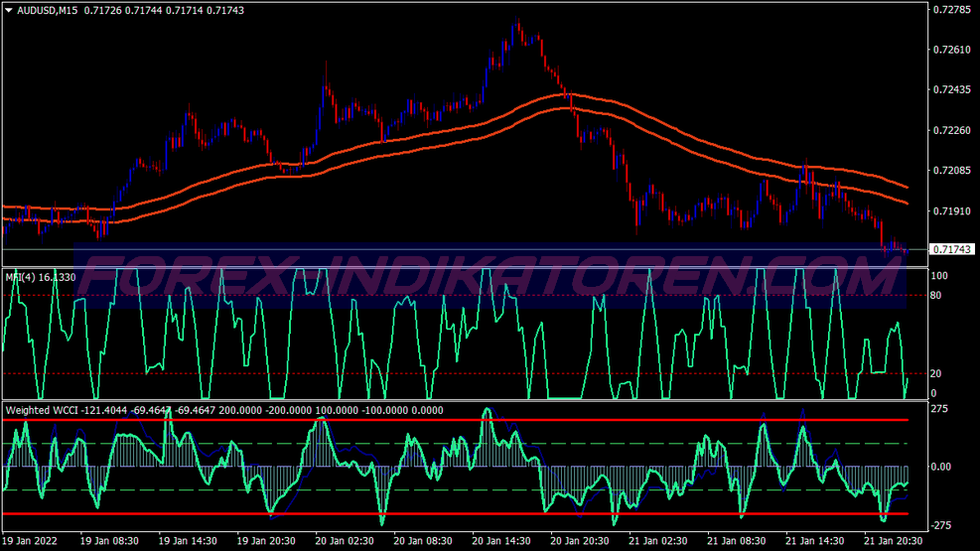Click the 0.72785 price scale value
The width and height of the screenshot is (980, 551).
coord(952,9)
